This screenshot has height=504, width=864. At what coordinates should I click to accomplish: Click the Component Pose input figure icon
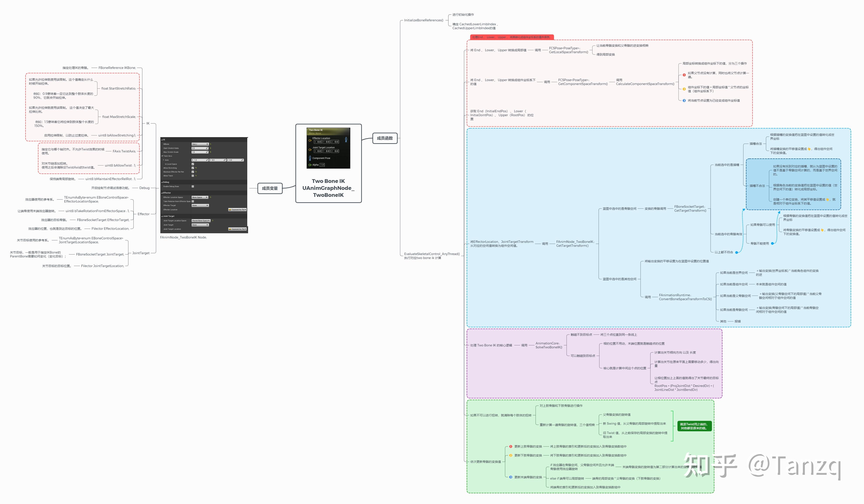[x=310, y=158]
